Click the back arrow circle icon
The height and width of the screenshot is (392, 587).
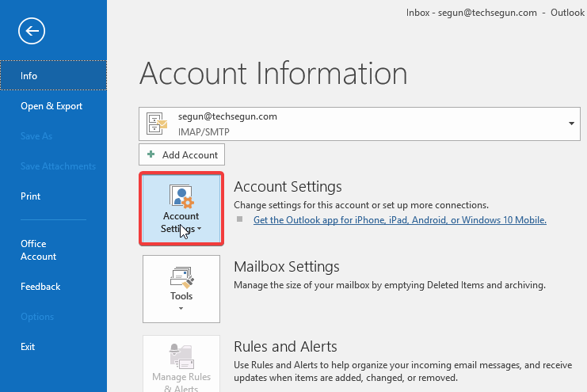pyautogui.click(x=32, y=31)
